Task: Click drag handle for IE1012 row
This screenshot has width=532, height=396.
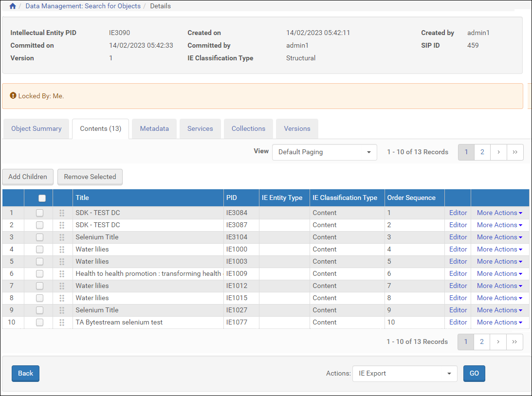Action: click(62, 286)
